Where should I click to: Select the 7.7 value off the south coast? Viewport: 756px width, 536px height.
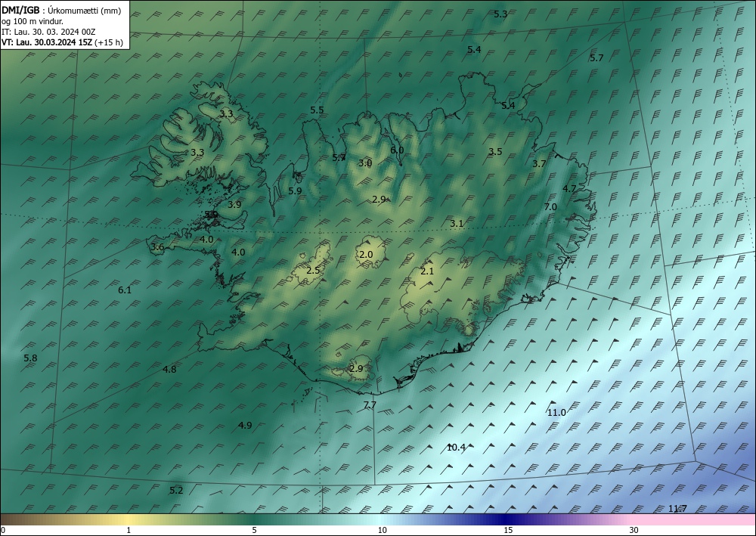(370, 405)
